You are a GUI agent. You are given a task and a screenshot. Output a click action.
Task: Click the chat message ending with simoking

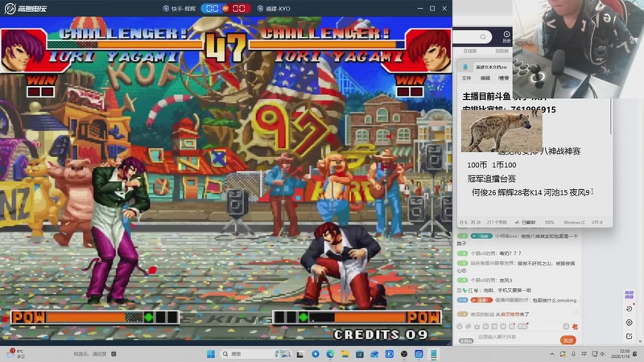535,300
